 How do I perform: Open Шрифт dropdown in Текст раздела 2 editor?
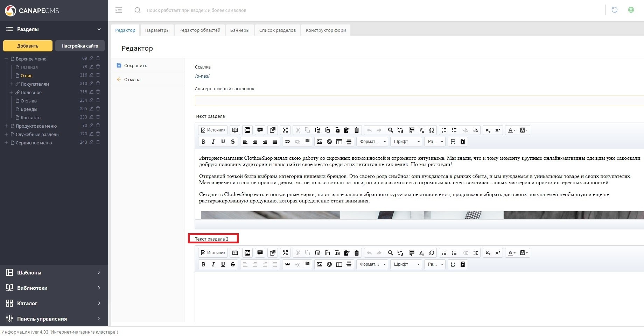pos(406,264)
